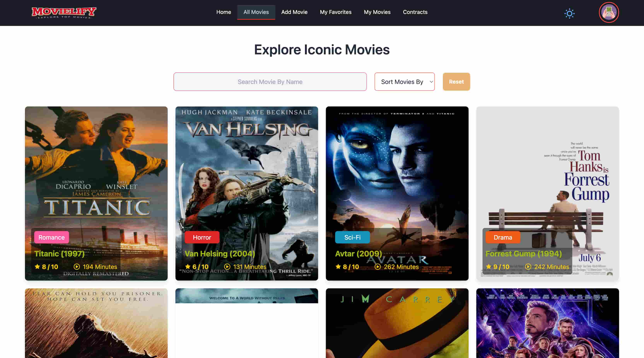Click the duration play icon on Van Helsing
This screenshot has height=358, width=644.
(x=227, y=267)
